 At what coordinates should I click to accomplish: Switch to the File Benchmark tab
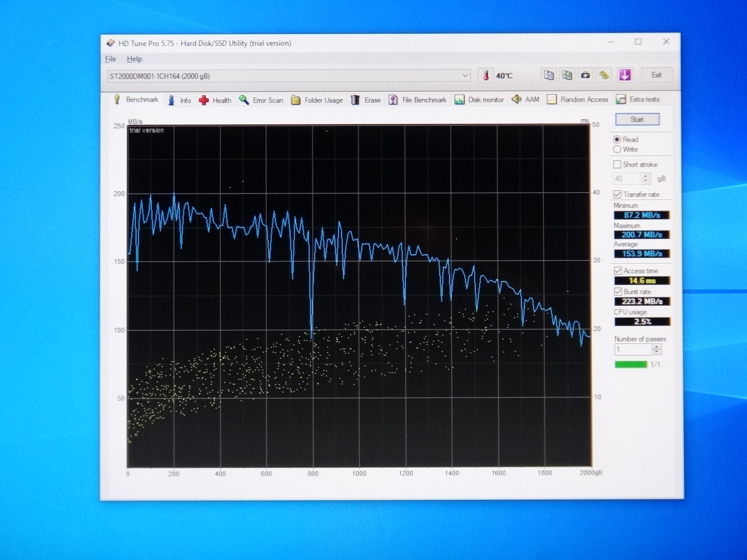tap(417, 100)
